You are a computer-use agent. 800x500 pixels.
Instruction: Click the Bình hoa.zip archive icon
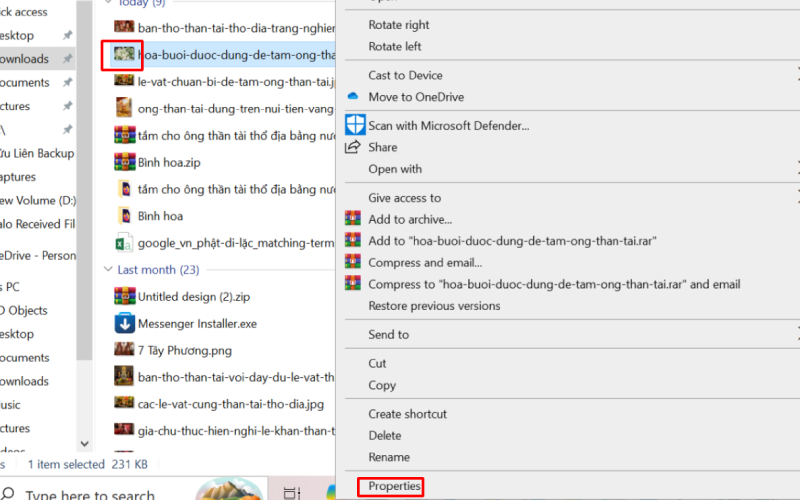click(x=125, y=162)
